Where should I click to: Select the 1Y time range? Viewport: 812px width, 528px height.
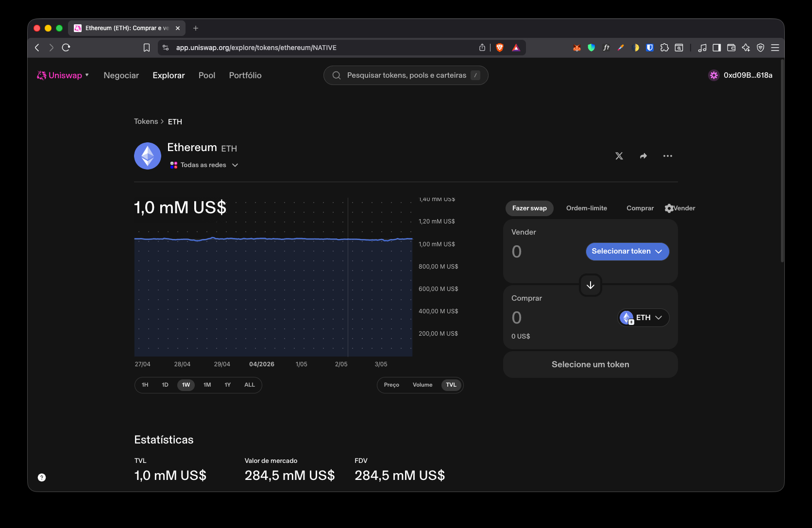pyautogui.click(x=228, y=385)
